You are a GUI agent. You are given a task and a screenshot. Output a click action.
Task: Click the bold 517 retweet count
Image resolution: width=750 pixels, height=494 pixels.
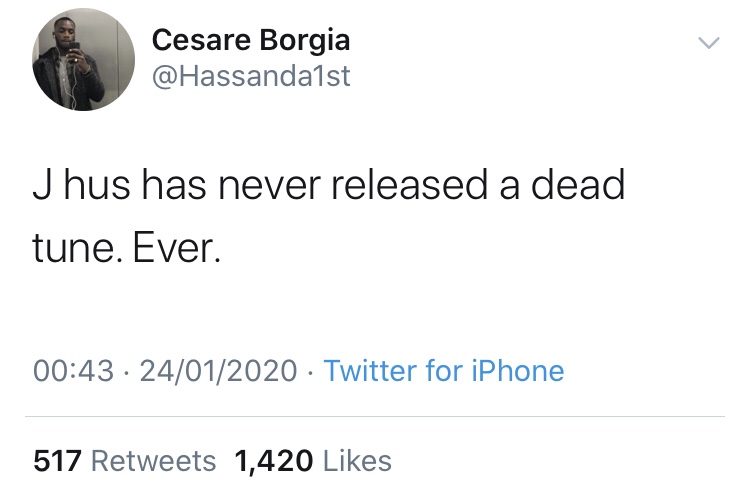pyautogui.click(x=57, y=461)
